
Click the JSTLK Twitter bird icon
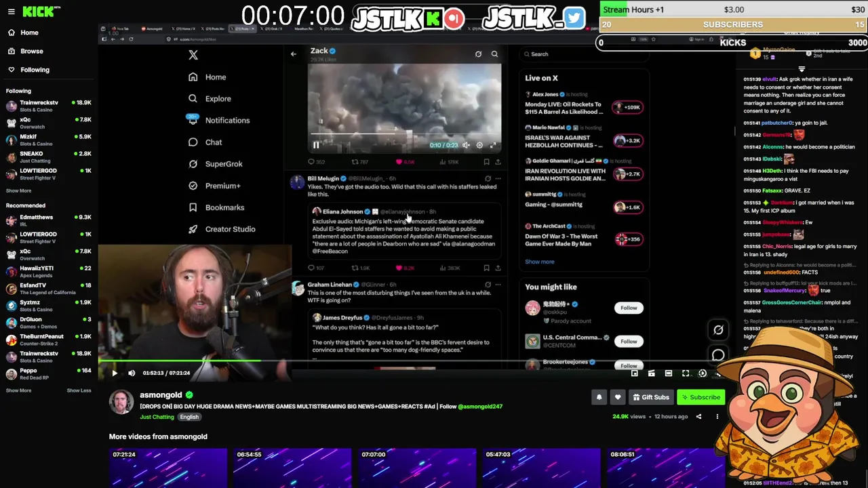574,18
